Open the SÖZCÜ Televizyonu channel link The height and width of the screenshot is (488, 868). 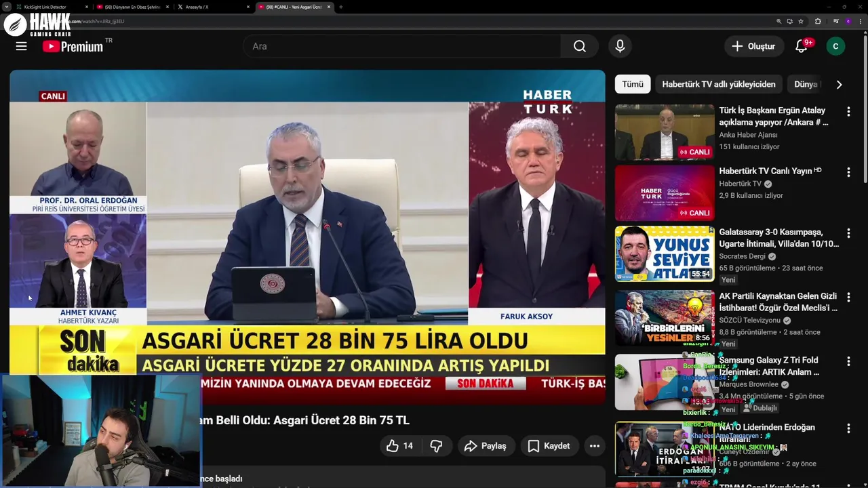tap(750, 320)
